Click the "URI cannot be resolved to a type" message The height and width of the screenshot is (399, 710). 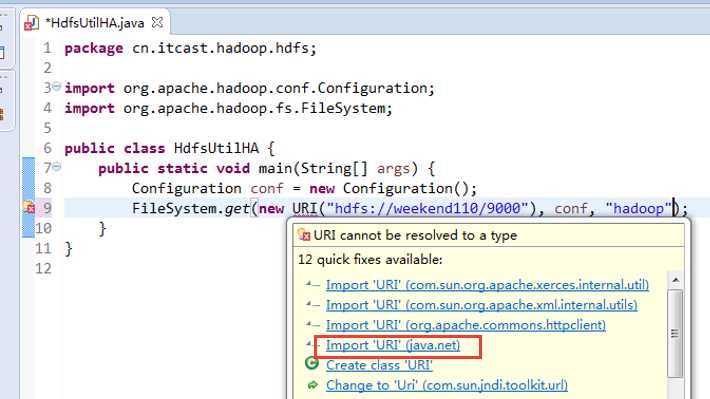pyautogui.click(x=415, y=235)
